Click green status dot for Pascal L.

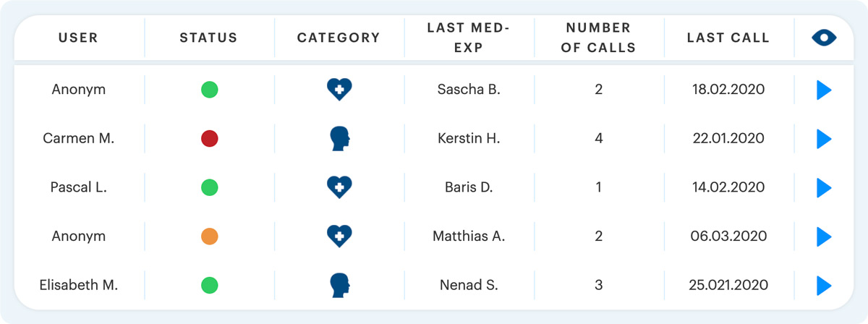click(210, 187)
